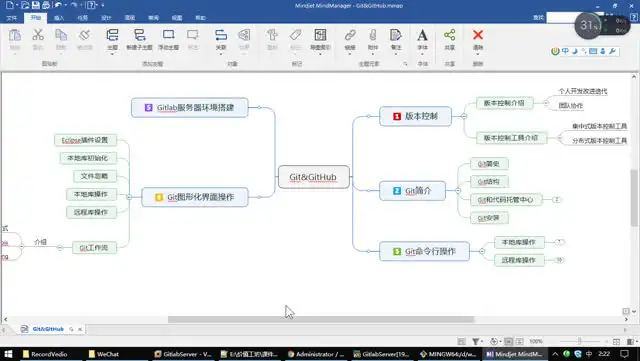Collapse the Git图形化界面操作 subtopics circle
The width and height of the screenshot is (640, 361).
pos(129,197)
